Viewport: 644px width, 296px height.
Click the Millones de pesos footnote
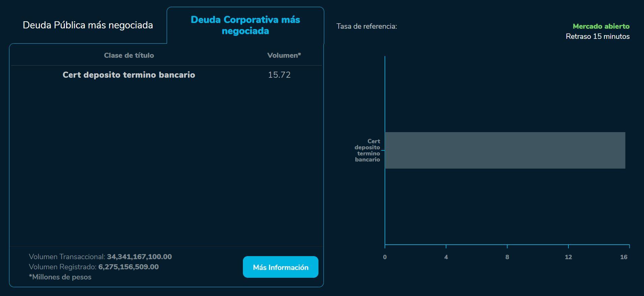coord(60,277)
